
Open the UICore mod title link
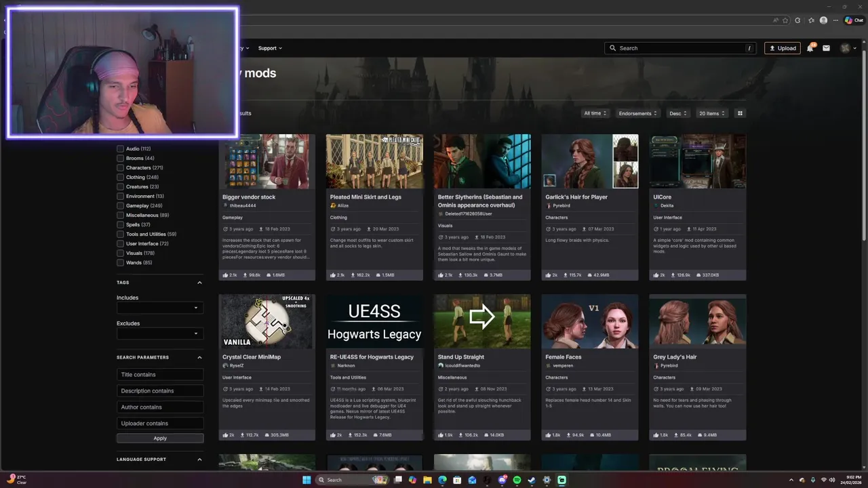[662, 197]
